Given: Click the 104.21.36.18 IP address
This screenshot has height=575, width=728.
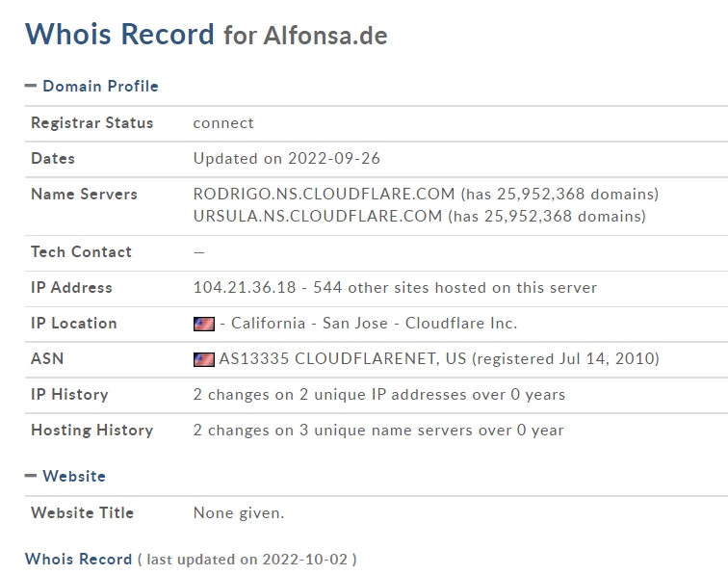Looking at the screenshot, I should pyautogui.click(x=245, y=287).
